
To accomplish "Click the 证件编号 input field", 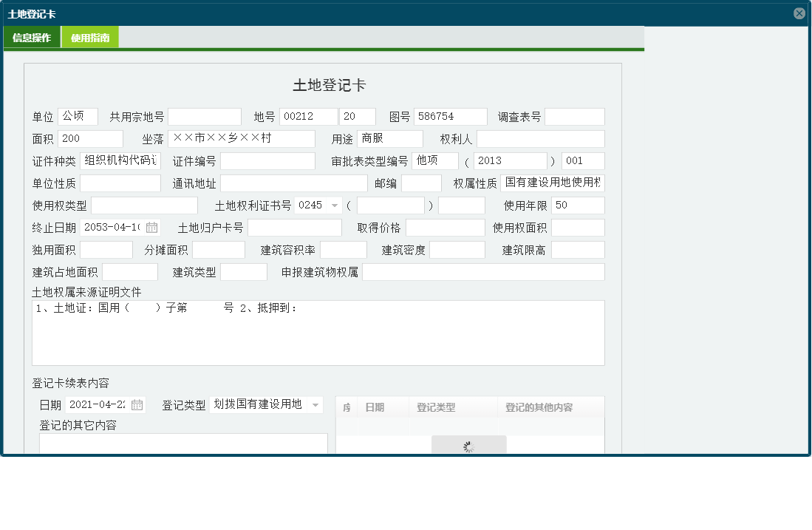I will (x=267, y=161).
